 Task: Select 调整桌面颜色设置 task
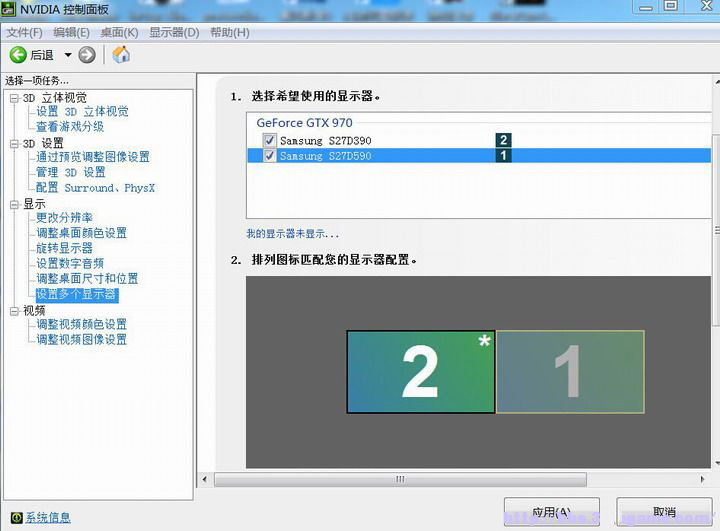pyautogui.click(x=81, y=233)
